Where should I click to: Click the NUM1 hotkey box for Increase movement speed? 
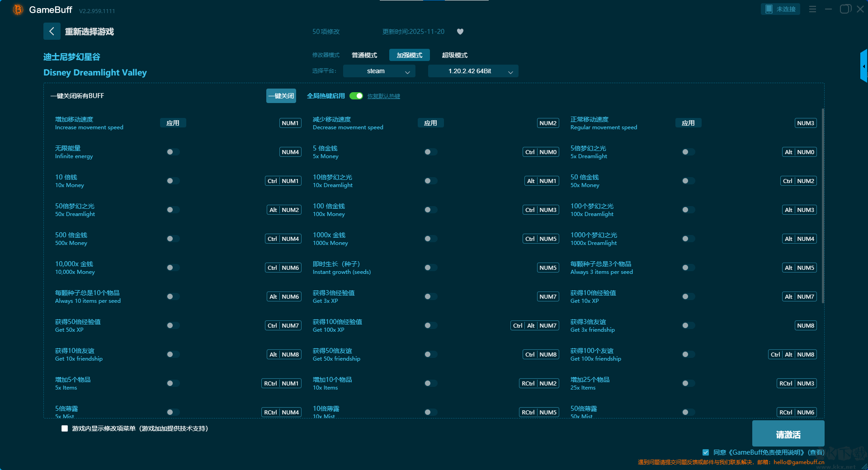tap(290, 123)
